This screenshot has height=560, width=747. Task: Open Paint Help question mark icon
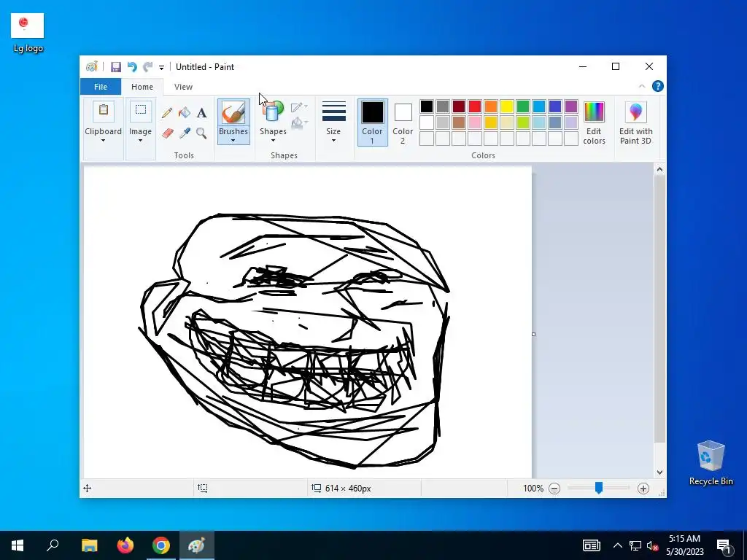[658, 86]
